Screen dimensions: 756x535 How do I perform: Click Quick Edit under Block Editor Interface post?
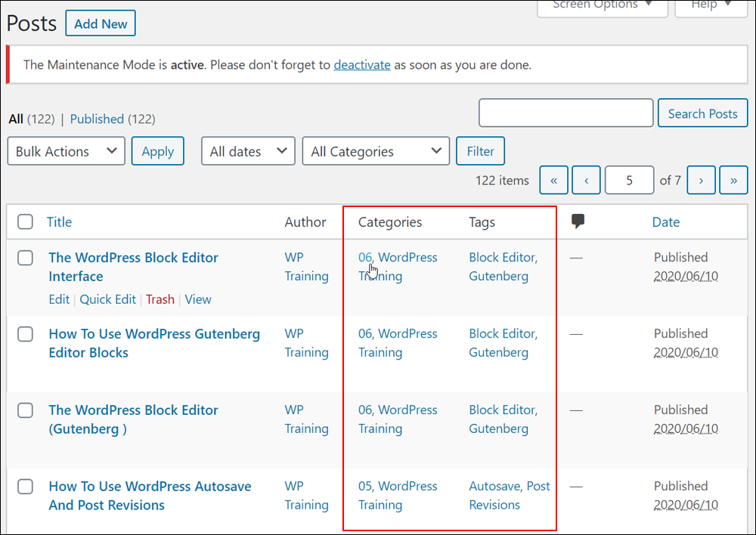[107, 299]
